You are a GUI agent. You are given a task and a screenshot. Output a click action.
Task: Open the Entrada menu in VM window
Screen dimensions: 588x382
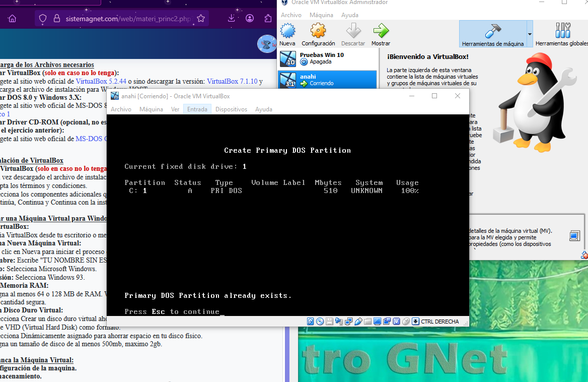(197, 109)
